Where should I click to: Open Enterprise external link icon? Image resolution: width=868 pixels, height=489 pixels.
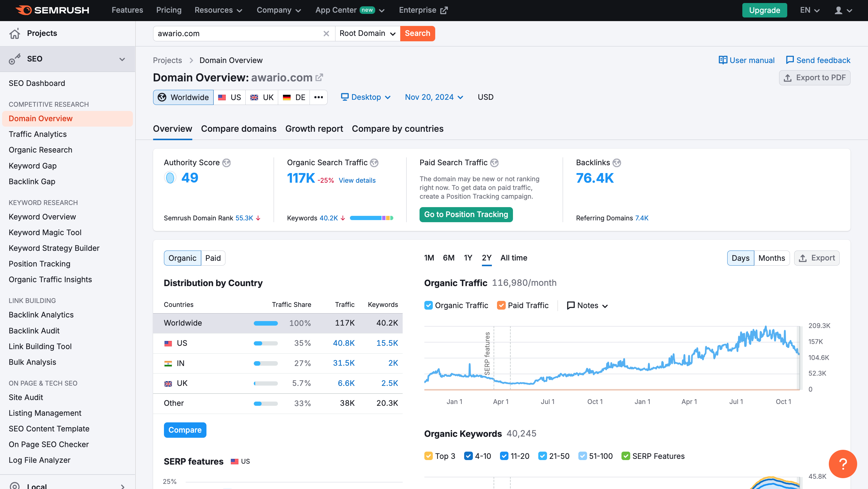tap(444, 10)
